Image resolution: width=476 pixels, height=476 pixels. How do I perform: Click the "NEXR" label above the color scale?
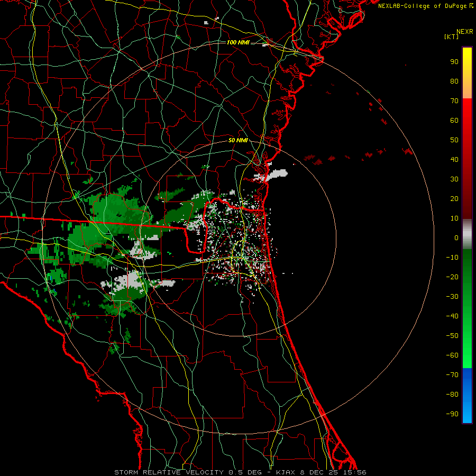464,32
